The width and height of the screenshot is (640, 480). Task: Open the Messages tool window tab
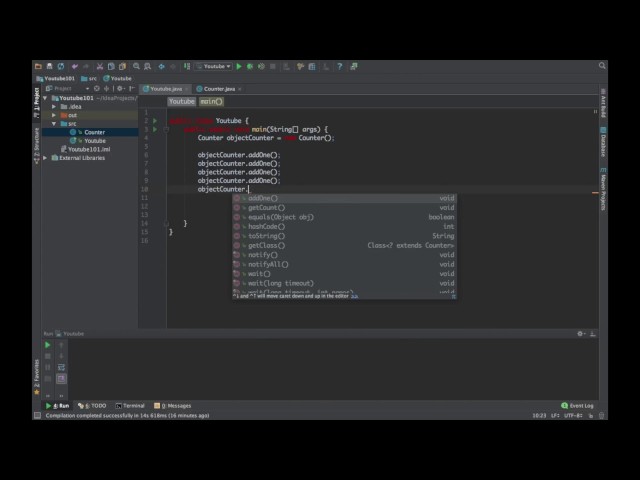(x=173, y=406)
